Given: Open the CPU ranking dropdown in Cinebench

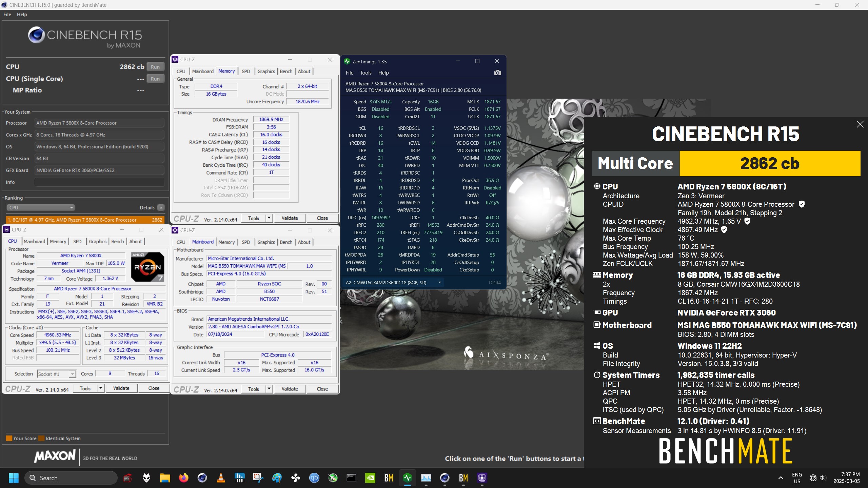Looking at the screenshot, I should [41, 207].
